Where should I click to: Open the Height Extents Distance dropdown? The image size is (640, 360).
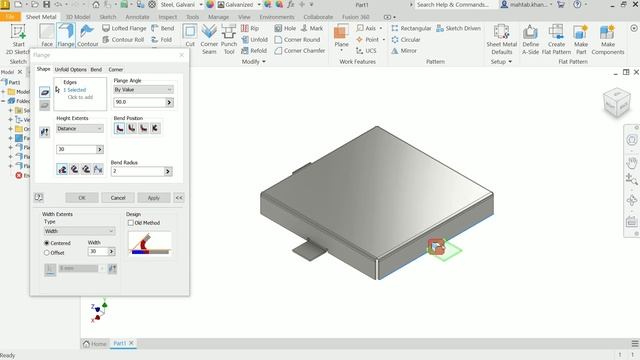click(x=80, y=129)
